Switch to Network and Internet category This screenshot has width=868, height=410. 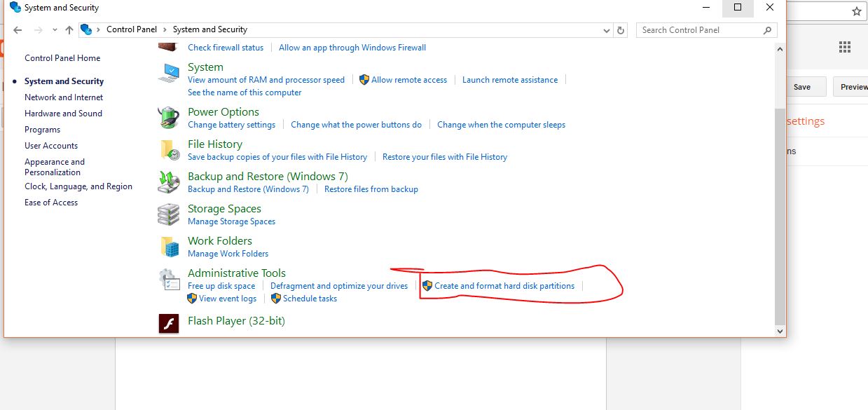point(63,97)
